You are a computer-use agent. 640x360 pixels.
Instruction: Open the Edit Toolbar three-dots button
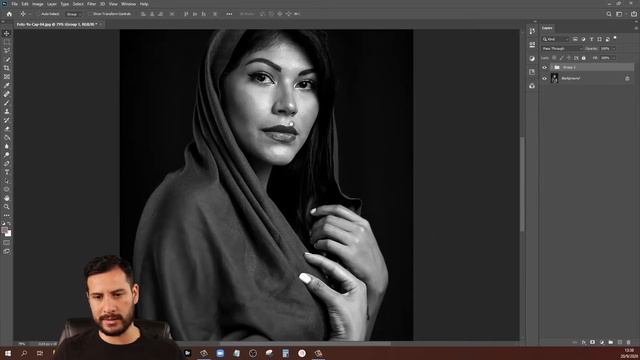[7, 215]
